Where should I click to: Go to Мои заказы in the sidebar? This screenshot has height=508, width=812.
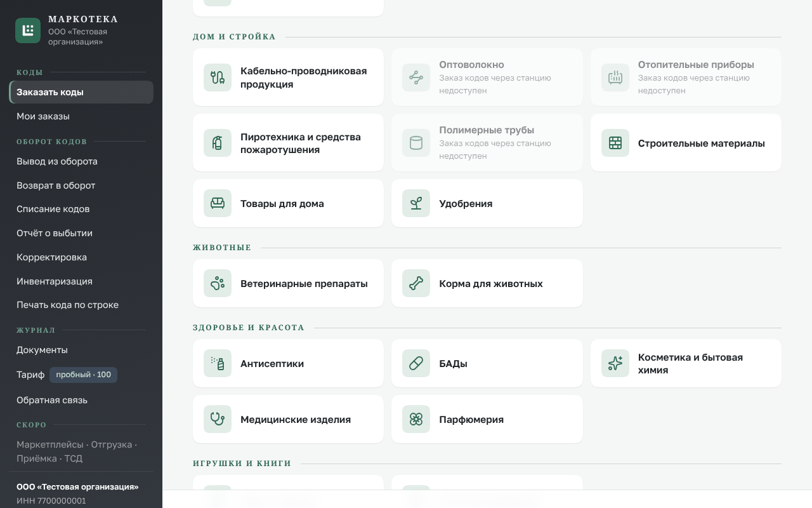pos(81,116)
